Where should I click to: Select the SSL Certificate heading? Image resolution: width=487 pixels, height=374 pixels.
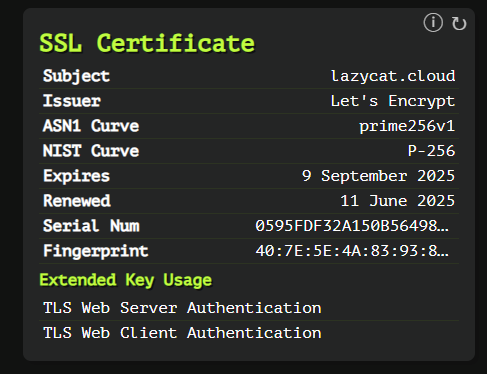[147, 43]
